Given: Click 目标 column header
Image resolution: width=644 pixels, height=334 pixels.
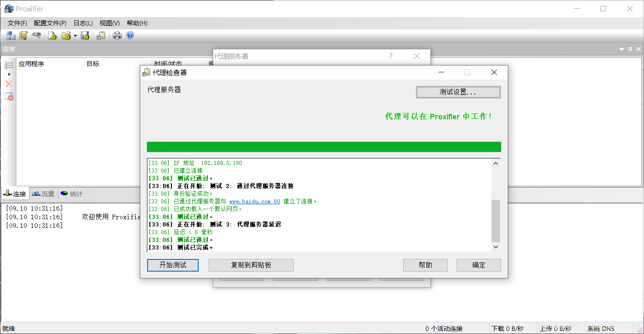Looking at the screenshot, I should click(118, 64).
